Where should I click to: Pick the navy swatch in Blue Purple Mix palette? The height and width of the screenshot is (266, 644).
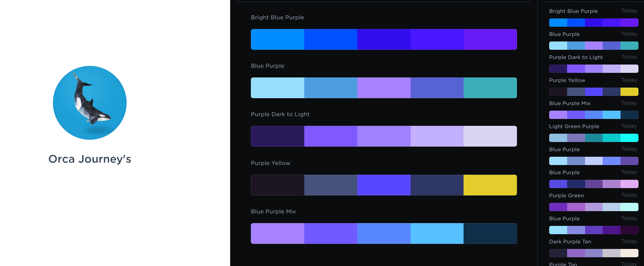490,233
